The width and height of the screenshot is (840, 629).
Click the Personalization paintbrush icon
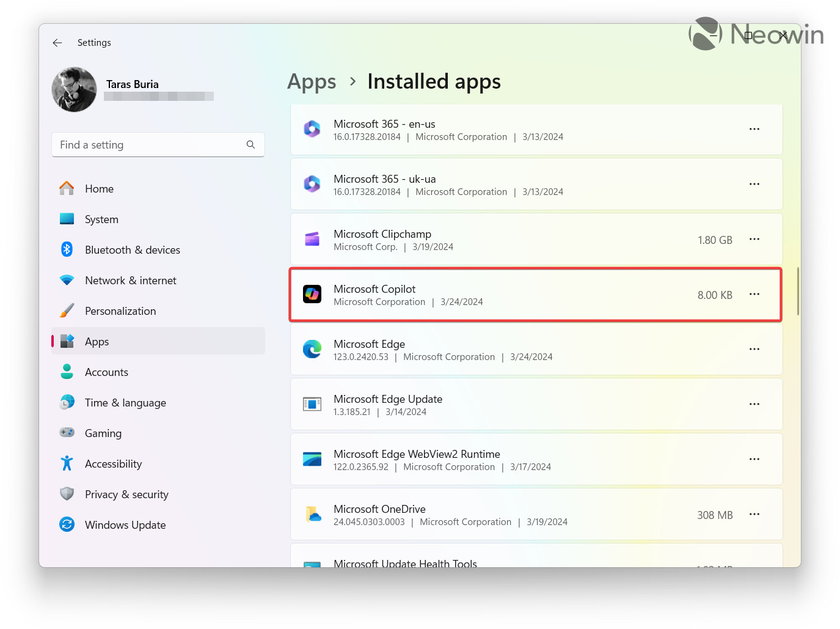click(x=67, y=311)
